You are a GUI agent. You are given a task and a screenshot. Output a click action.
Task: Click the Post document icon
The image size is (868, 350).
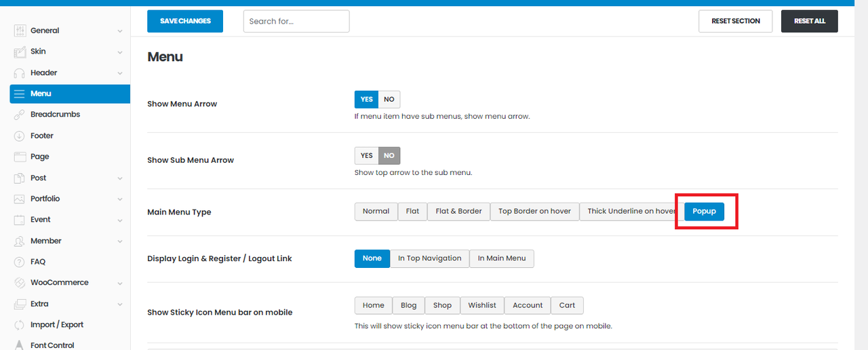[x=19, y=178]
